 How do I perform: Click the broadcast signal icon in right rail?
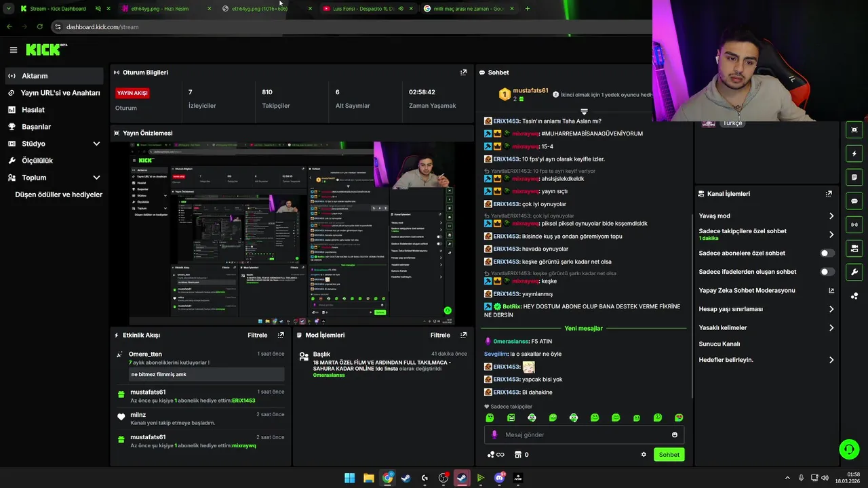tap(854, 224)
